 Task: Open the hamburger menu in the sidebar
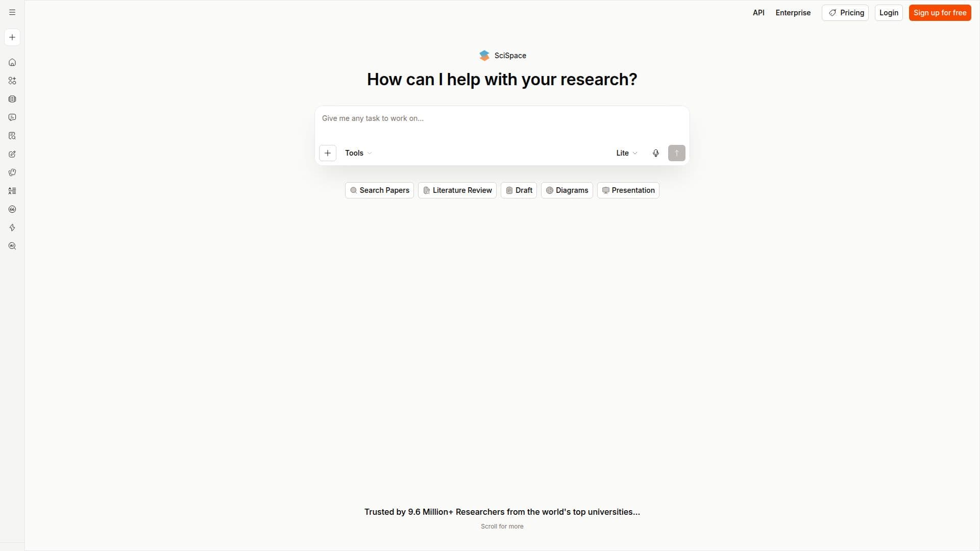coord(12,12)
